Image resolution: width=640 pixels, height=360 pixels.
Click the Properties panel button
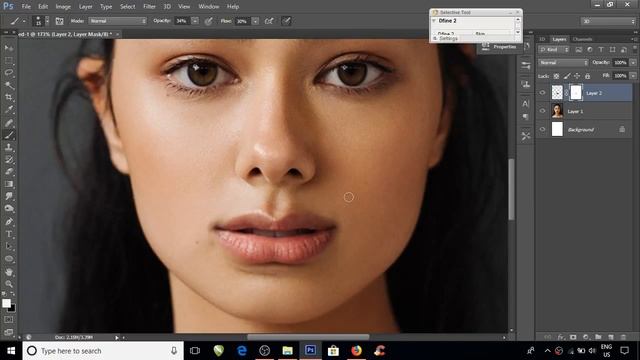[x=500, y=47]
